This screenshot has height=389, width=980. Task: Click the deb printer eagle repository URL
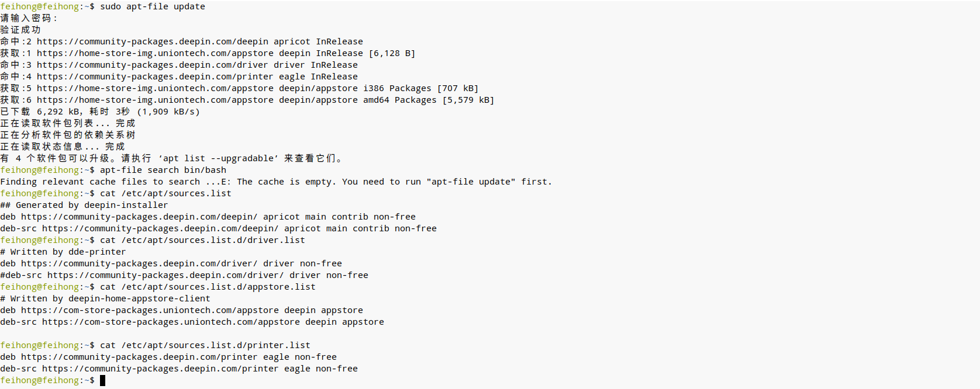(x=139, y=357)
